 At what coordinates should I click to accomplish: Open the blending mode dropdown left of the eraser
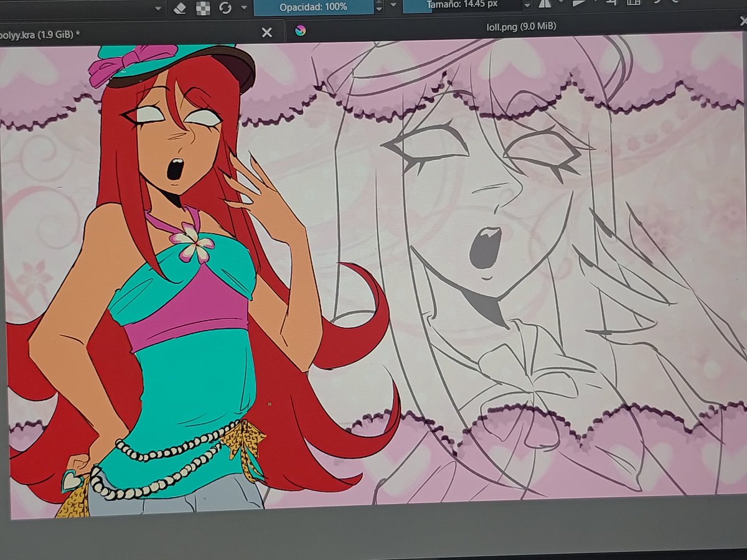pos(158,8)
